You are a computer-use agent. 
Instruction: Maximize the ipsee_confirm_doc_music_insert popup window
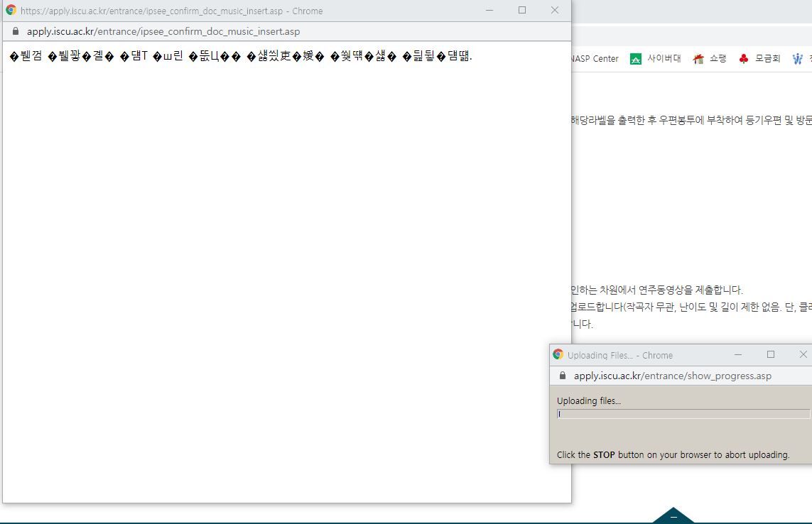522,11
